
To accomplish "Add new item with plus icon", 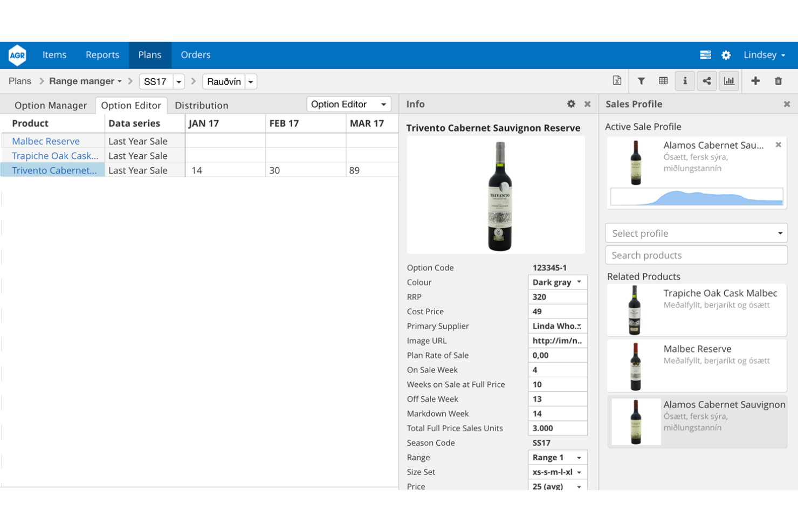I will point(755,81).
